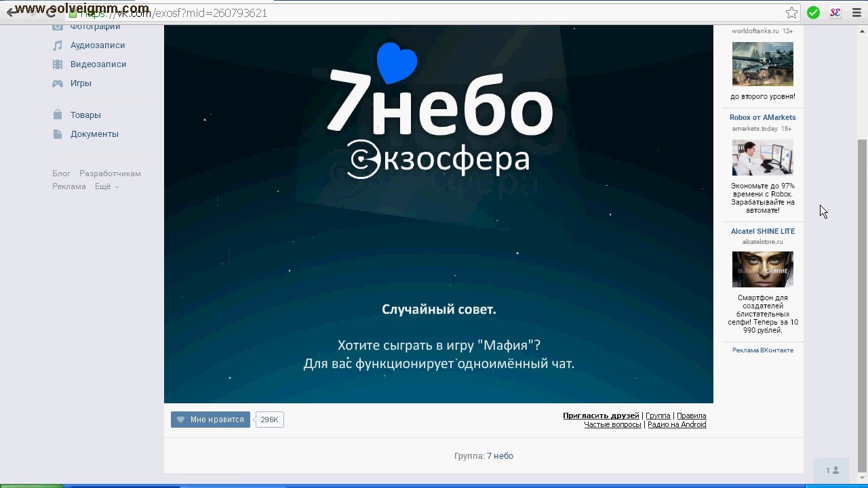Open Аудиозаписи in the sidebar
This screenshot has height=488, width=868.
pyautogui.click(x=98, y=45)
